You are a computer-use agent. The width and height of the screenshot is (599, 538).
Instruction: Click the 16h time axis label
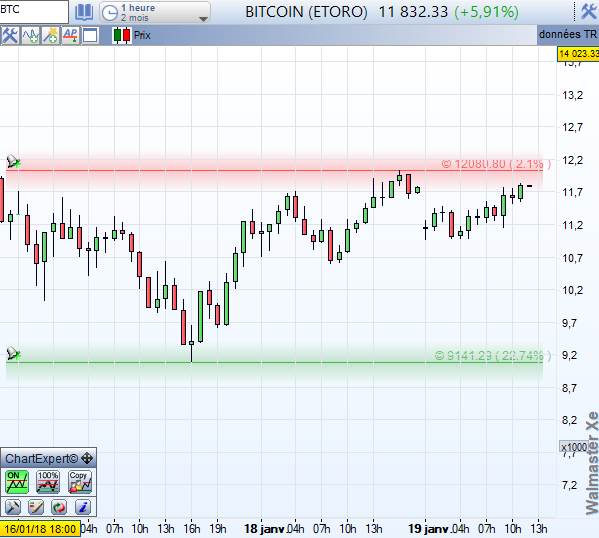click(192, 529)
